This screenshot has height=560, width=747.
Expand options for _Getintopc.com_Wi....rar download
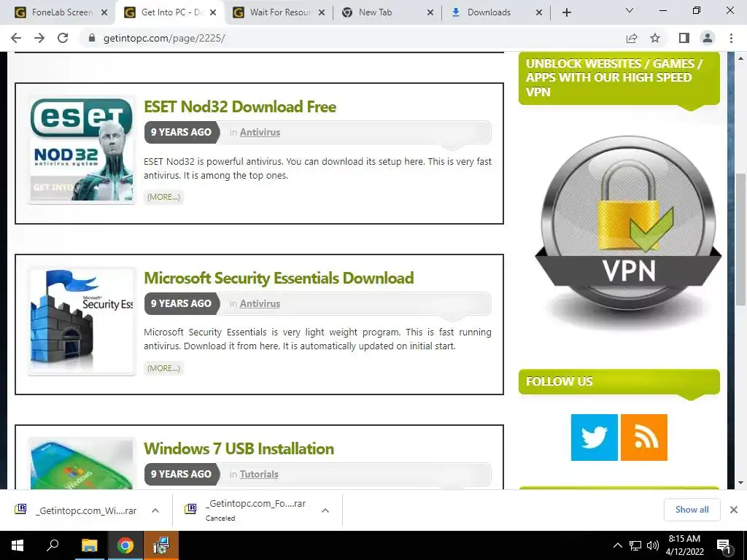[155, 510]
